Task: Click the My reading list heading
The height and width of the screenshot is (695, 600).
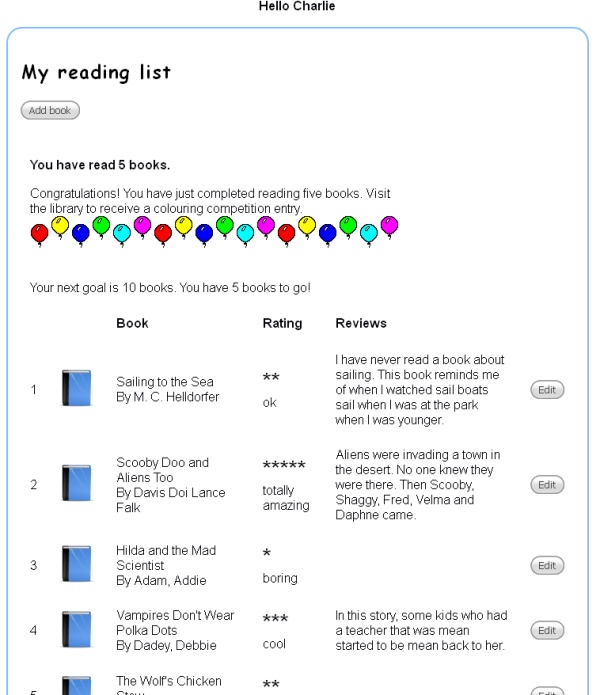Action: coord(96,72)
